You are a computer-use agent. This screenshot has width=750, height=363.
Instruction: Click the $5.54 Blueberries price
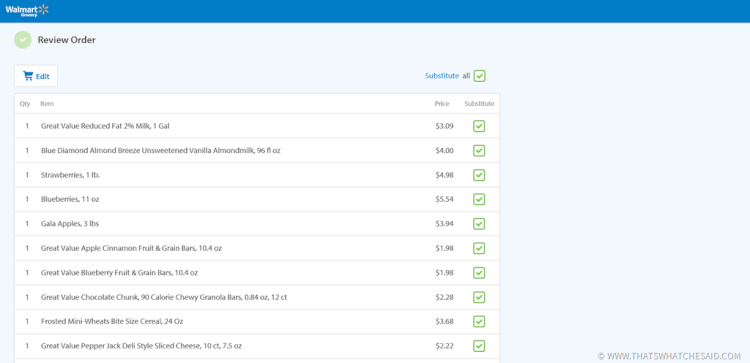coord(444,199)
